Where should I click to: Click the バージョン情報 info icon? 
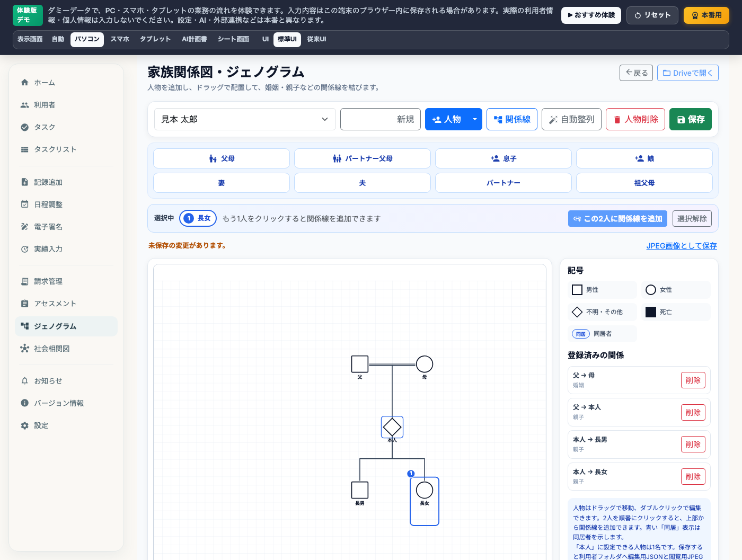coord(24,403)
